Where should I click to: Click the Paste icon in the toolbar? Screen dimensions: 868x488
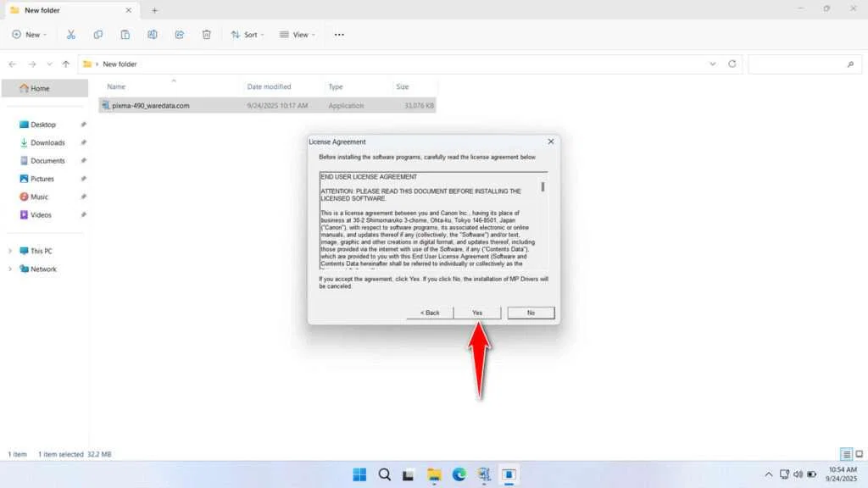[125, 34]
